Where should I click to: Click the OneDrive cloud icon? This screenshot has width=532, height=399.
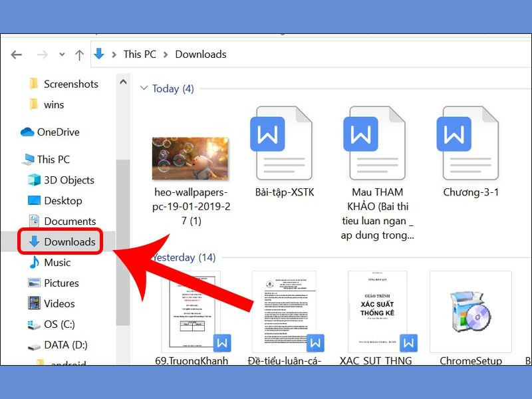click(x=27, y=132)
